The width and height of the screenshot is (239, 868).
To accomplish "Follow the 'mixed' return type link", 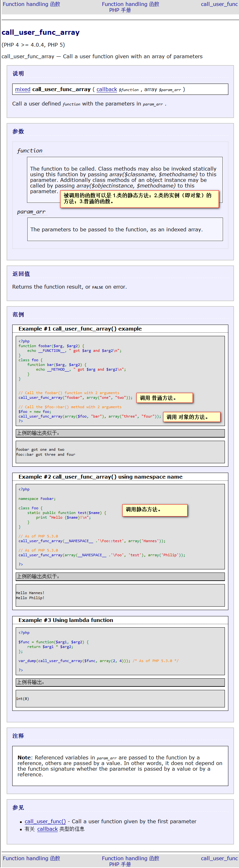I will click(23, 89).
